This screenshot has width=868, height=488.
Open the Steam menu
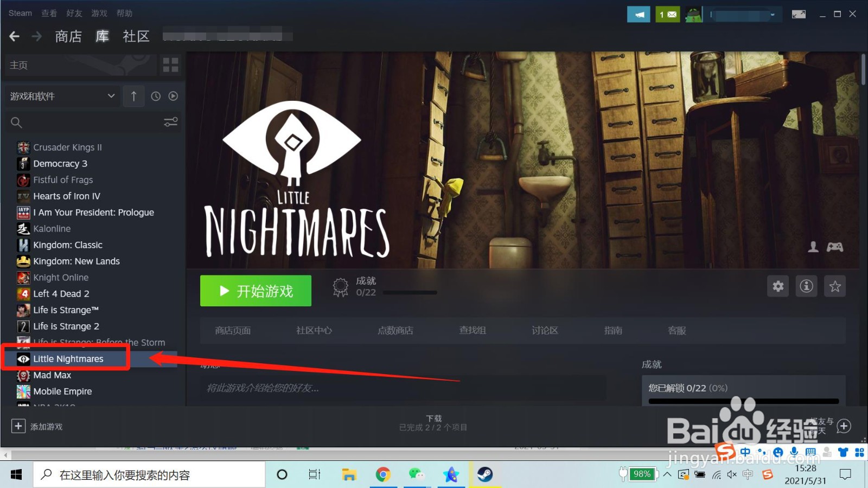click(x=20, y=13)
